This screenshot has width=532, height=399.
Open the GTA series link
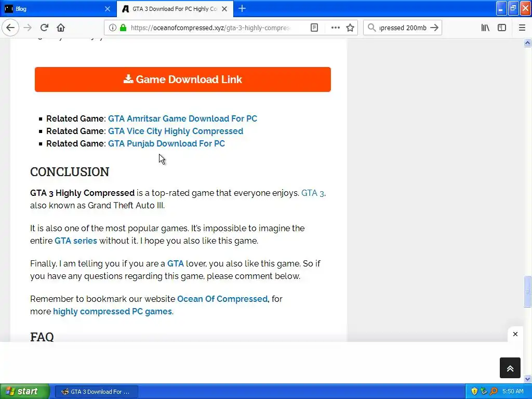pyautogui.click(x=76, y=241)
